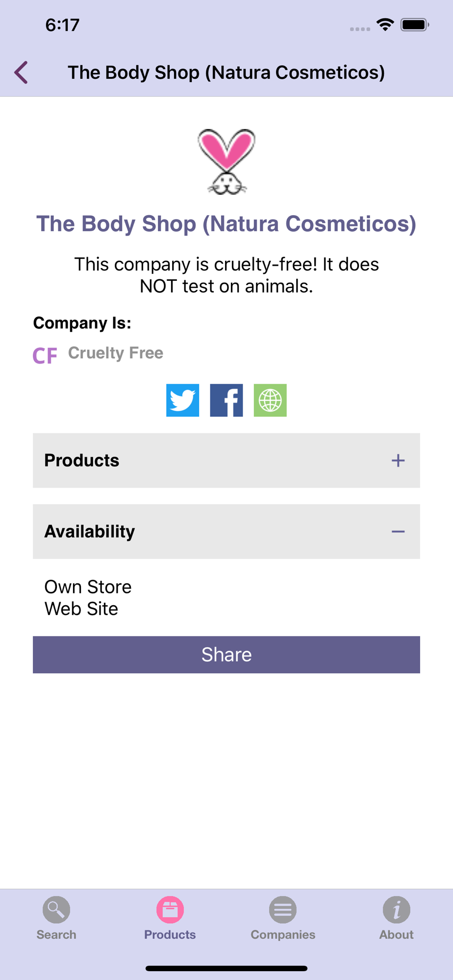Visit company website via globe icon
Viewport: 453px width, 980px height.
tap(270, 400)
